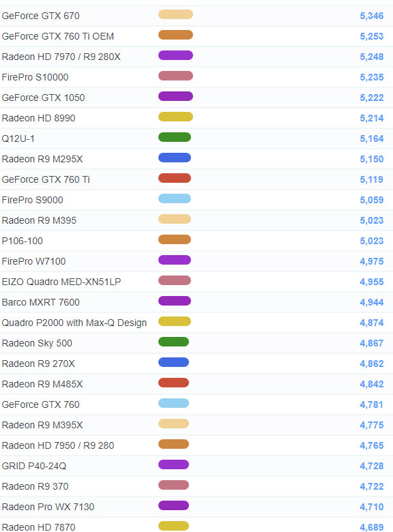Click the score 4,722

[372, 486]
